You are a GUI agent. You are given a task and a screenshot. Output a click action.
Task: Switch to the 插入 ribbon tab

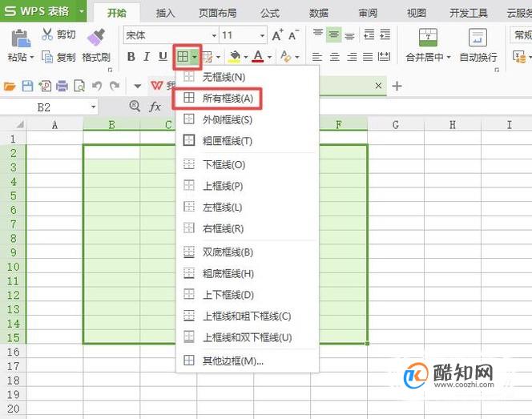165,14
